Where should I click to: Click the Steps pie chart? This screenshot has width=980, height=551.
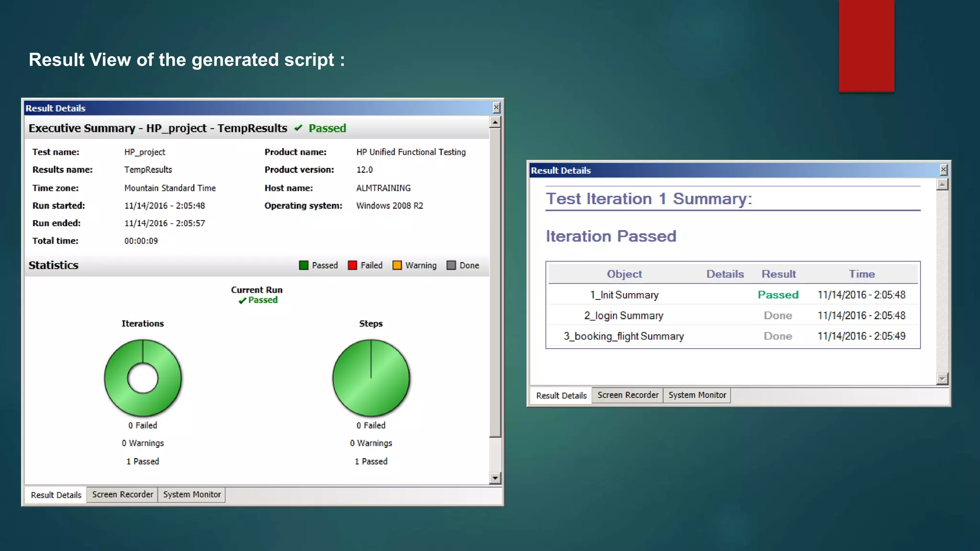[x=371, y=378]
